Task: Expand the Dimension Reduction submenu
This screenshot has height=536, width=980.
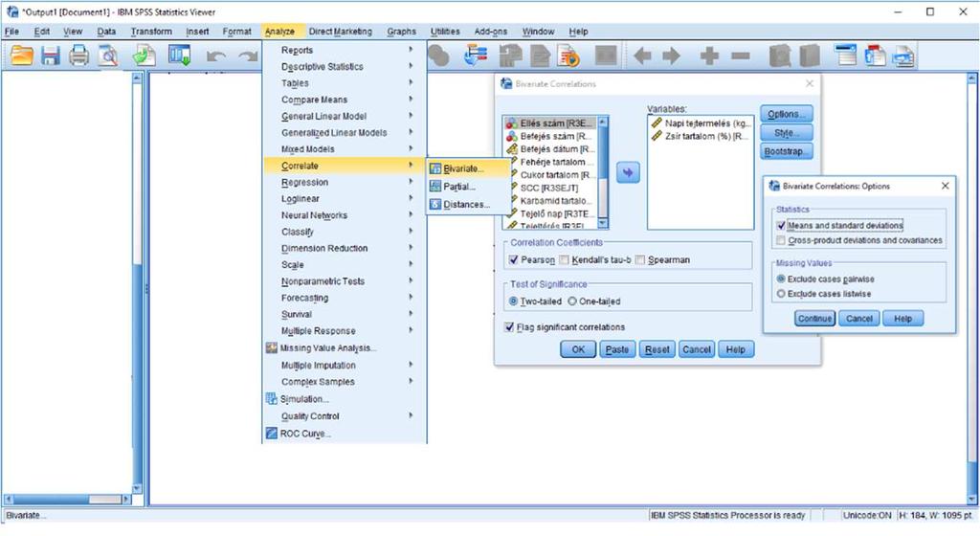Action: (x=345, y=249)
